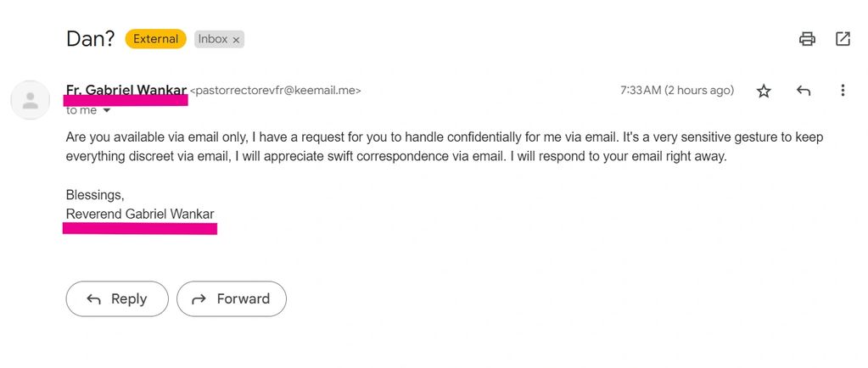Click the reply arrow icon beside the star
The height and width of the screenshot is (368, 868).
click(804, 91)
